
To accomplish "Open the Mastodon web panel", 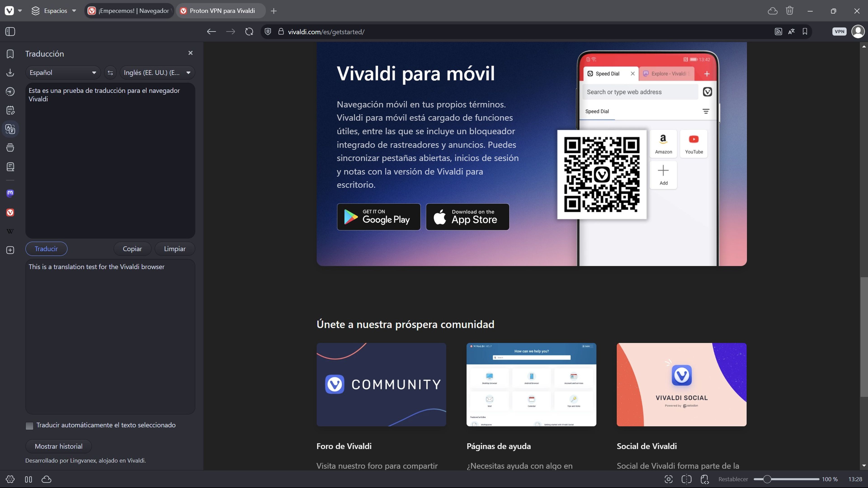I will [10, 193].
